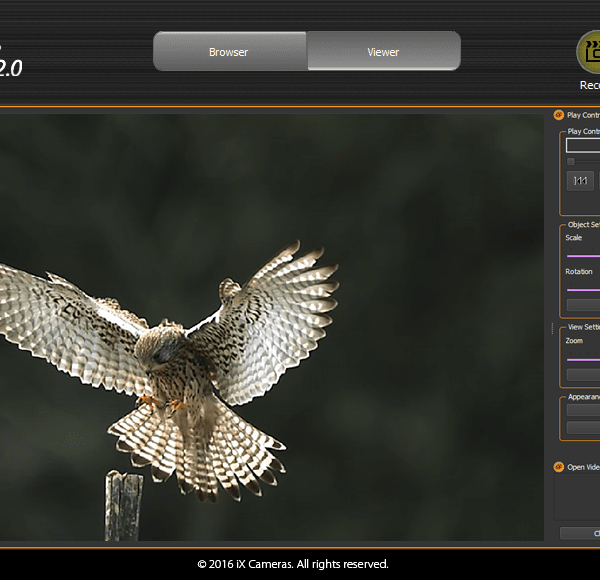Jump to first frame with the rewind button
The height and width of the screenshot is (580, 600).
580,181
